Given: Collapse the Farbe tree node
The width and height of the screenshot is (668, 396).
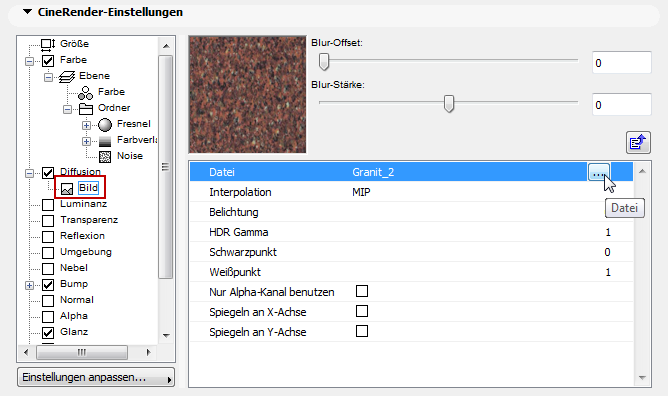Looking at the screenshot, I should [x=29, y=61].
